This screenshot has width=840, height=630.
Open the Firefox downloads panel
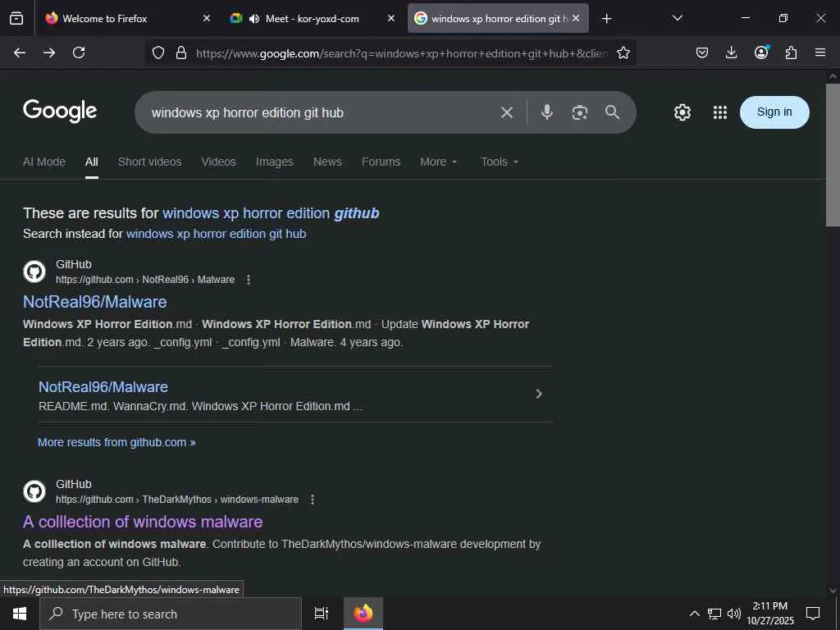(x=731, y=52)
